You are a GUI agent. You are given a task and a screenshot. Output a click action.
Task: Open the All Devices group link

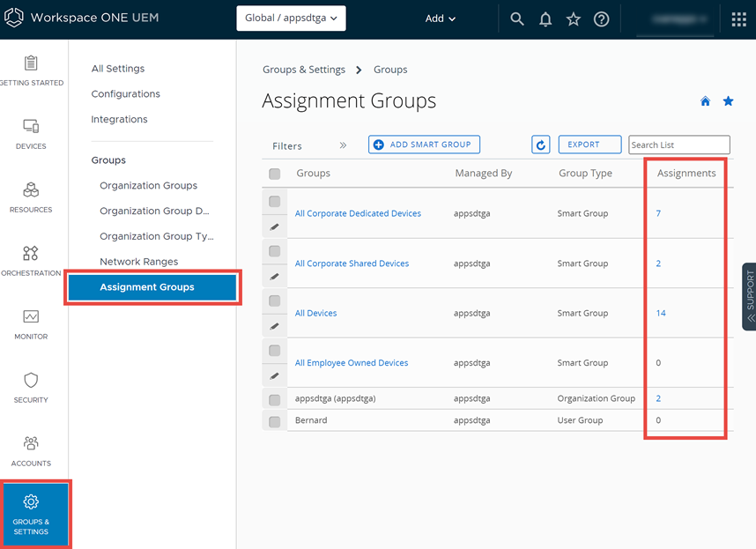(315, 314)
